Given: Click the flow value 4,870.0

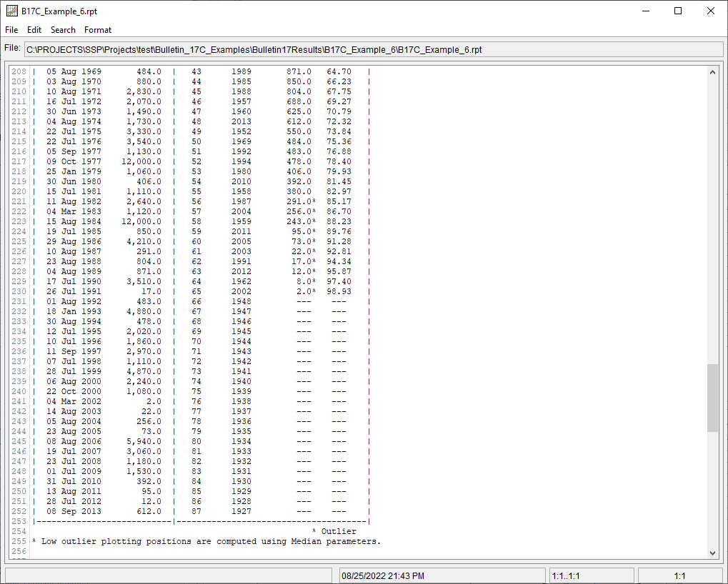Looking at the screenshot, I should click(x=144, y=371).
